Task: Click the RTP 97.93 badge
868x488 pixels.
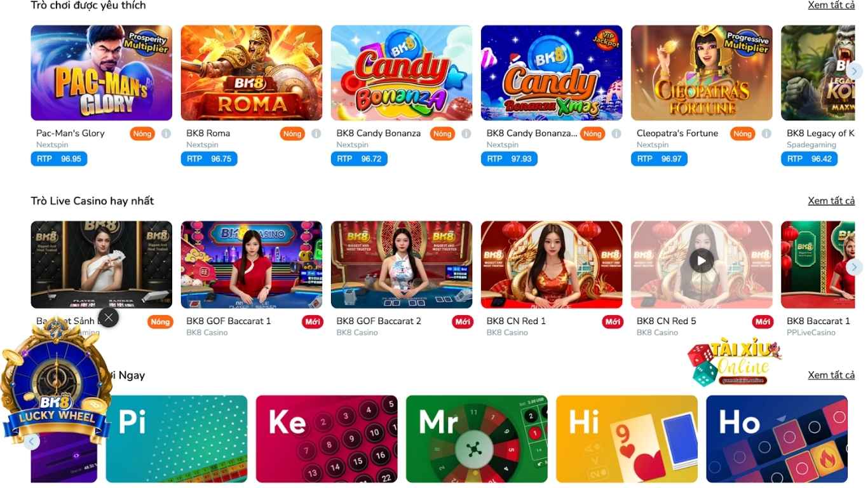Action: tap(509, 159)
